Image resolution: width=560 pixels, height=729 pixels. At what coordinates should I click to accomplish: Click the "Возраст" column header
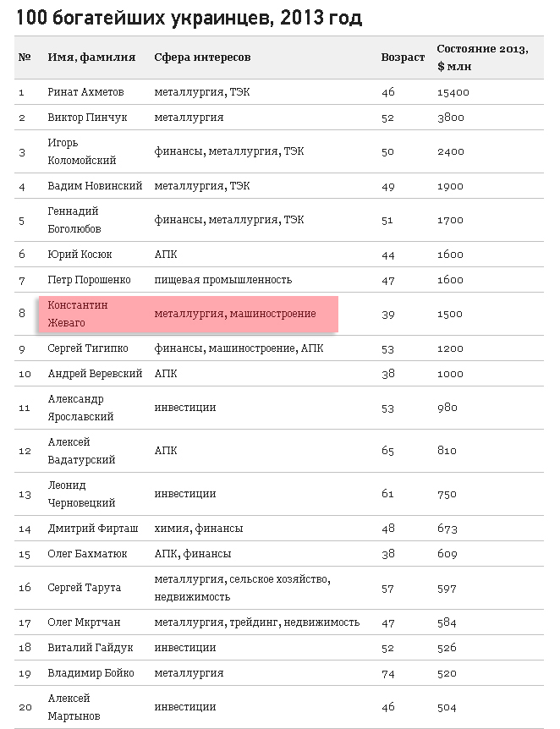[402, 58]
